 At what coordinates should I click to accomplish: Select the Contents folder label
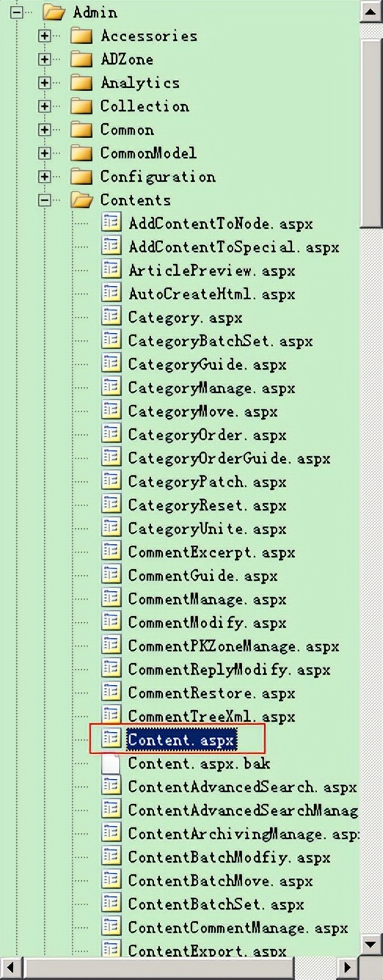[135, 200]
